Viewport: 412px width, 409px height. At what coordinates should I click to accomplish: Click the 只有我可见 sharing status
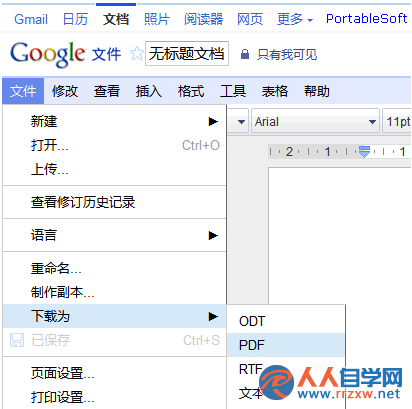(287, 54)
